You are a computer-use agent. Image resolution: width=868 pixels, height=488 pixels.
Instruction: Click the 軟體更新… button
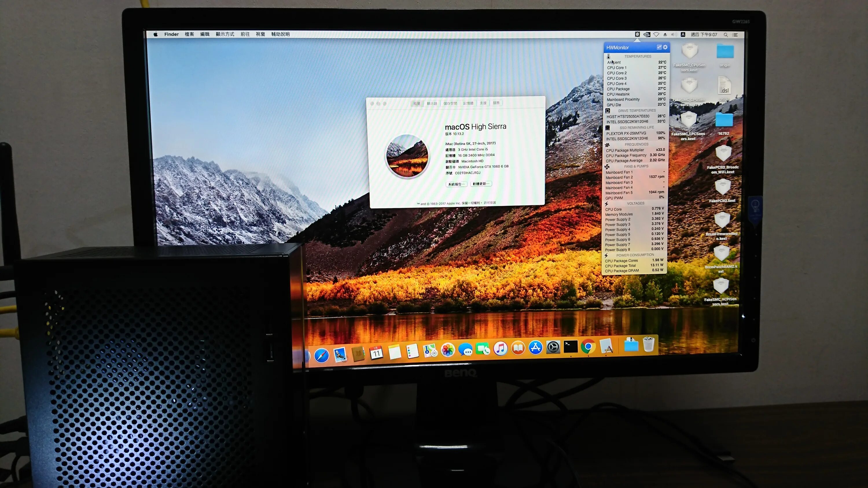tap(481, 184)
